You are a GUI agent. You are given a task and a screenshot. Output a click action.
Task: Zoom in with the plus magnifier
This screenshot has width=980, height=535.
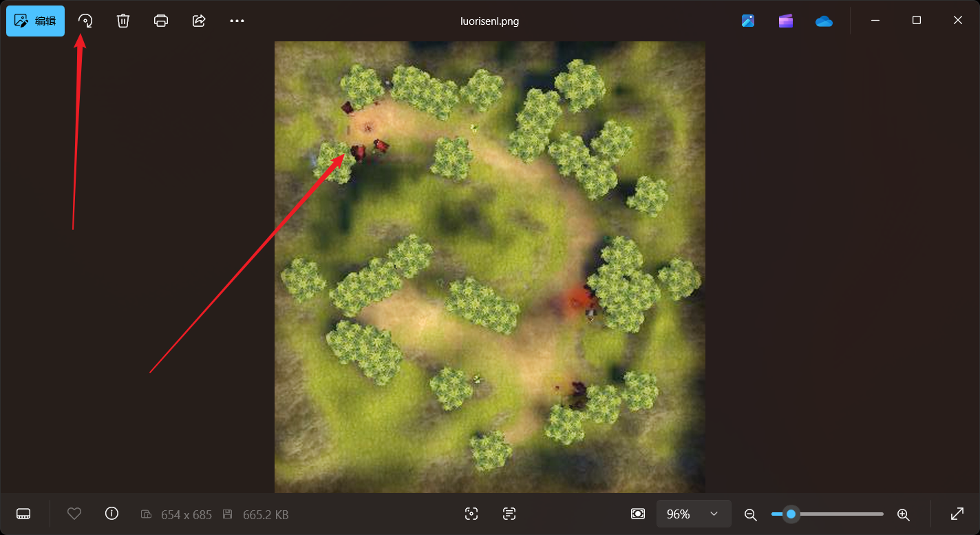pyautogui.click(x=904, y=514)
